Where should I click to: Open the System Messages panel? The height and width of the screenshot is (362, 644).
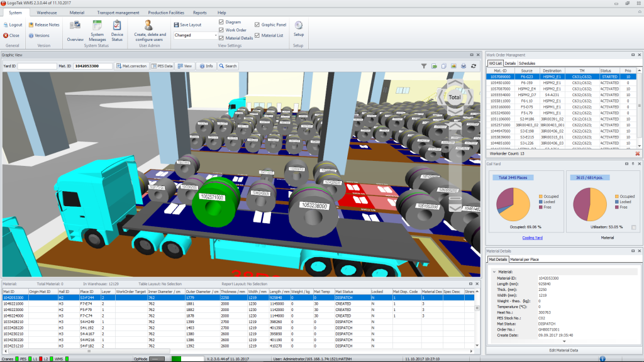tap(97, 29)
